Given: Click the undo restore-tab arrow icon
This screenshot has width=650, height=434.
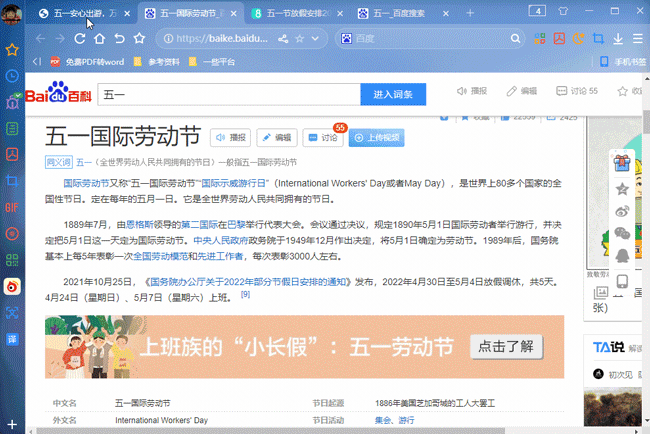Looking at the screenshot, I should tap(119, 39).
